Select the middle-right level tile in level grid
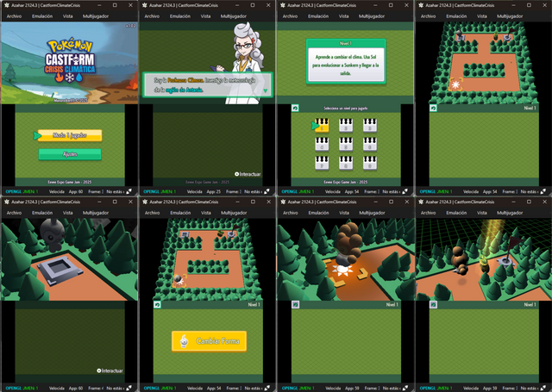Screen dimensions: 552x392 pyautogui.click(x=370, y=144)
